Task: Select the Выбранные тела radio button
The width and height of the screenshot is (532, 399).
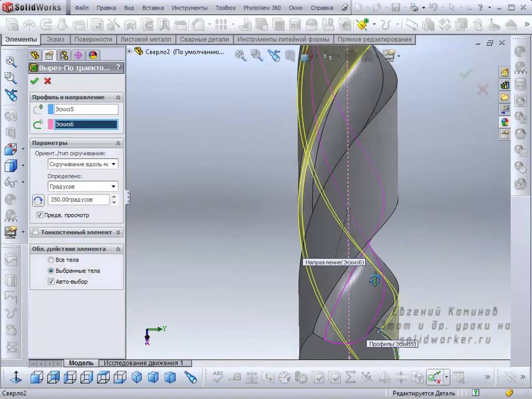Action: pos(51,270)
